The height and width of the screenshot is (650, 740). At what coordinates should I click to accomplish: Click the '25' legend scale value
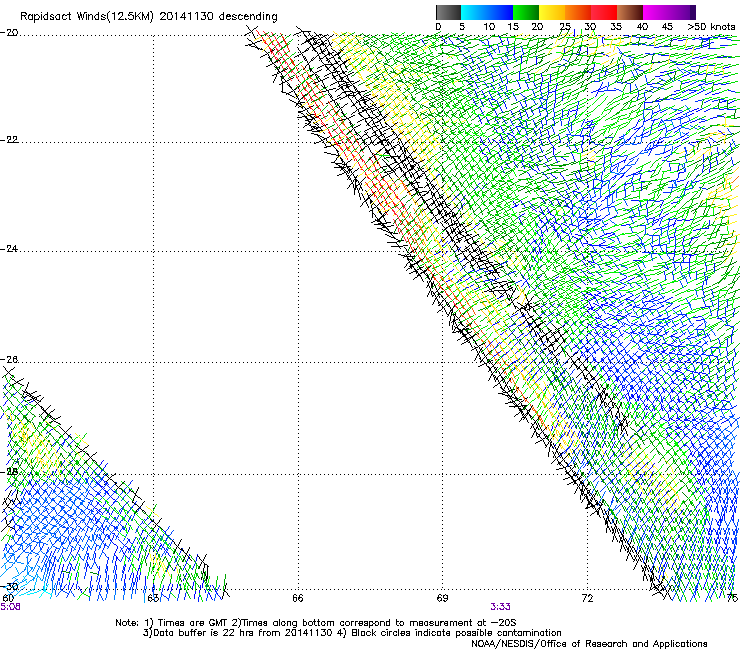[565, 27]
